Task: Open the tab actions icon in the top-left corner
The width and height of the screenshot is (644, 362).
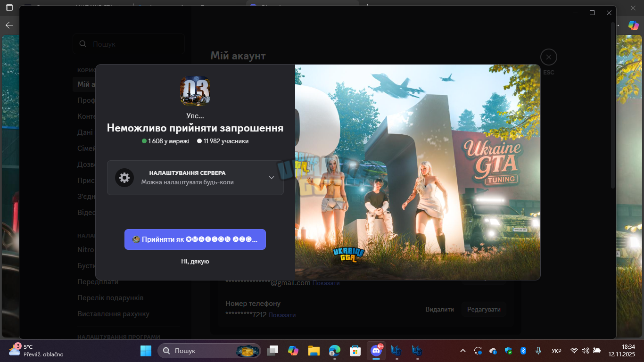Action: click(9, 8)
